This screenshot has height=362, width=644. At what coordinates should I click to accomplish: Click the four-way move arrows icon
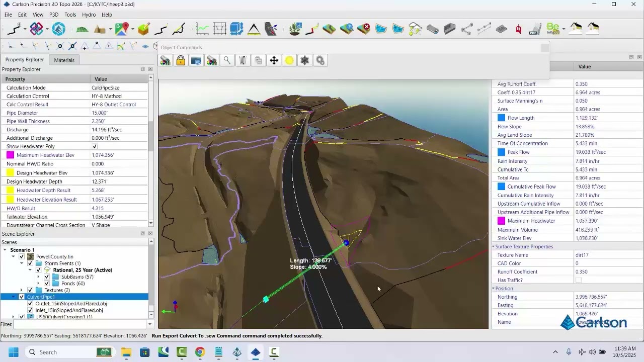[274, 61]
